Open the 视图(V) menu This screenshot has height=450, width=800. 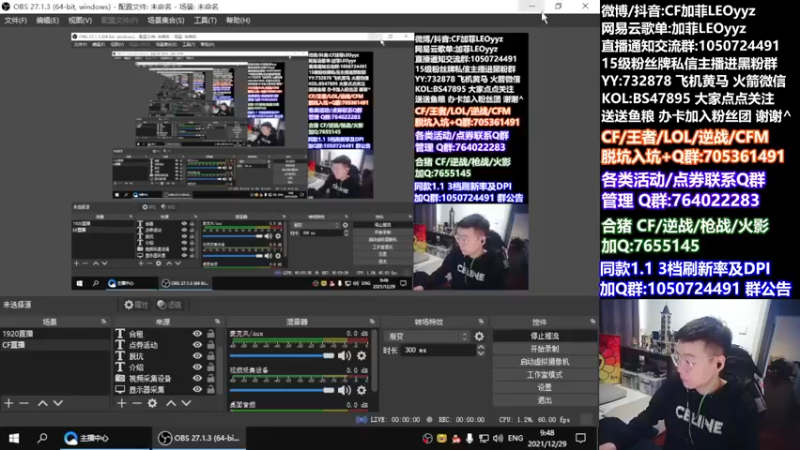(80, 20)
